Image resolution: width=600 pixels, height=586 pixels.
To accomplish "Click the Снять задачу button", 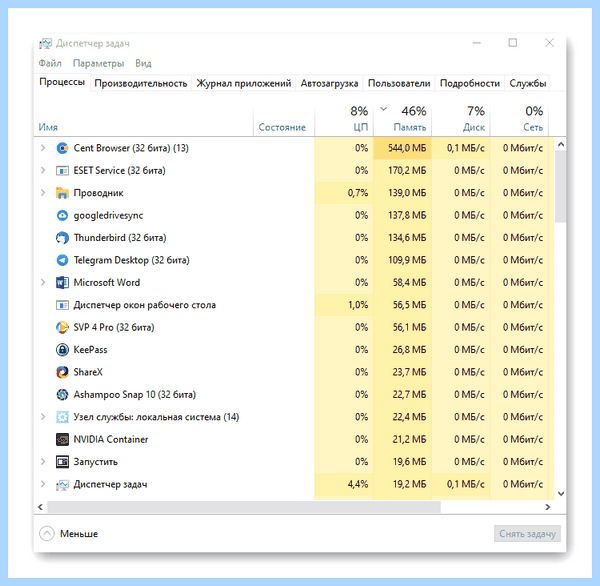I will click(527, 534).
